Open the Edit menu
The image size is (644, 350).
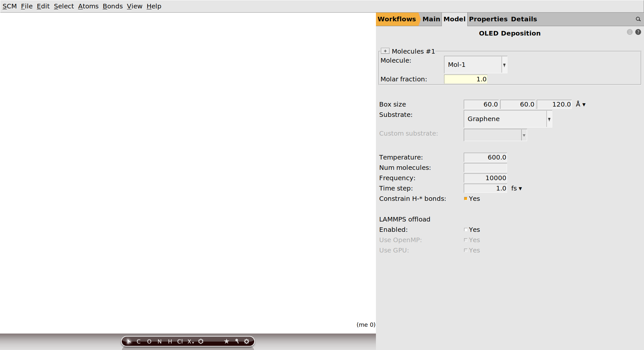coord(43,6)
